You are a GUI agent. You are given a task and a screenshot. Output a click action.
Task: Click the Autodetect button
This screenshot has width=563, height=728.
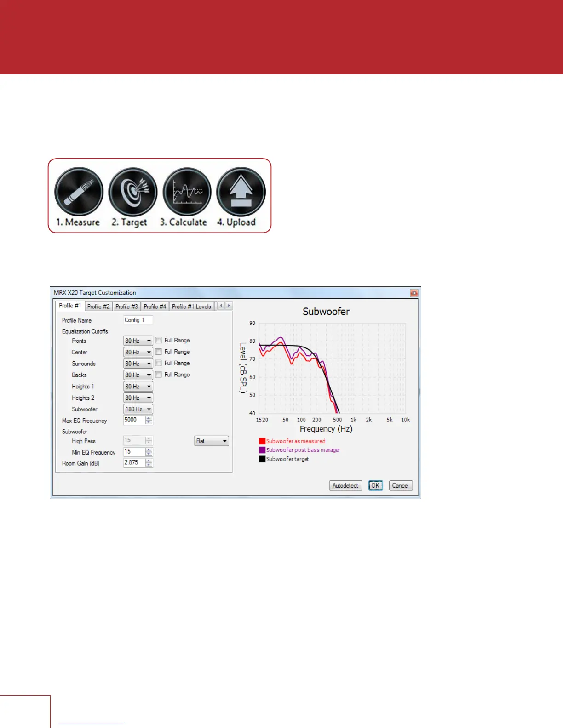coord(345,486)
